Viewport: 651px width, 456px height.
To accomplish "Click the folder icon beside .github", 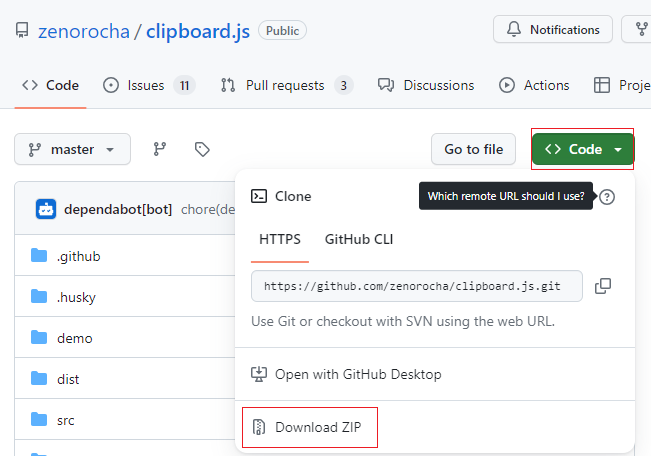I will (39, 255).
